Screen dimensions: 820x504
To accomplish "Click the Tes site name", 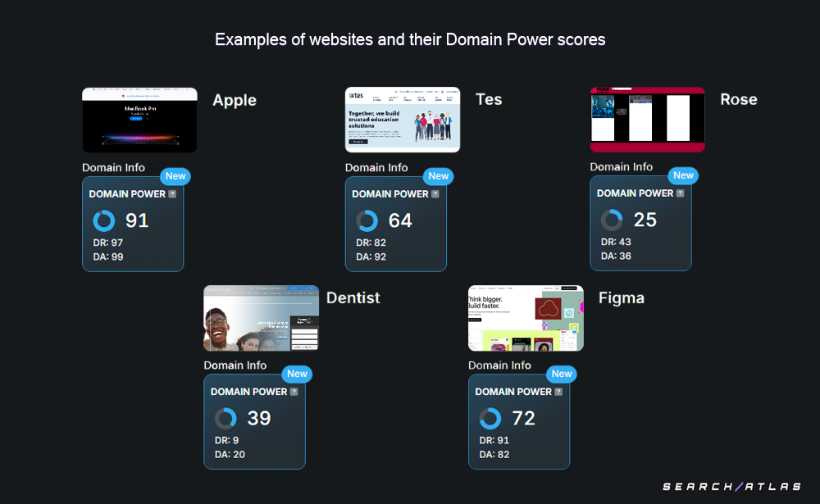I will 489,99.
